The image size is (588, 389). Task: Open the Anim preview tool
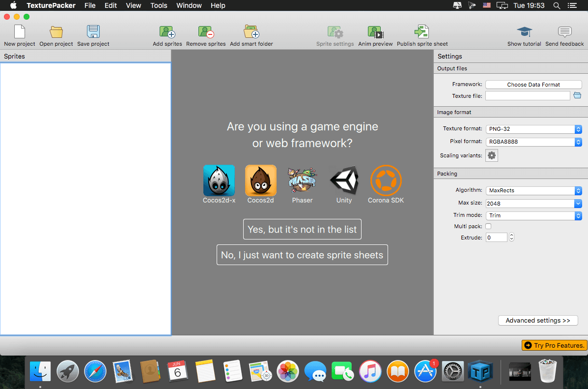point(375,32)
